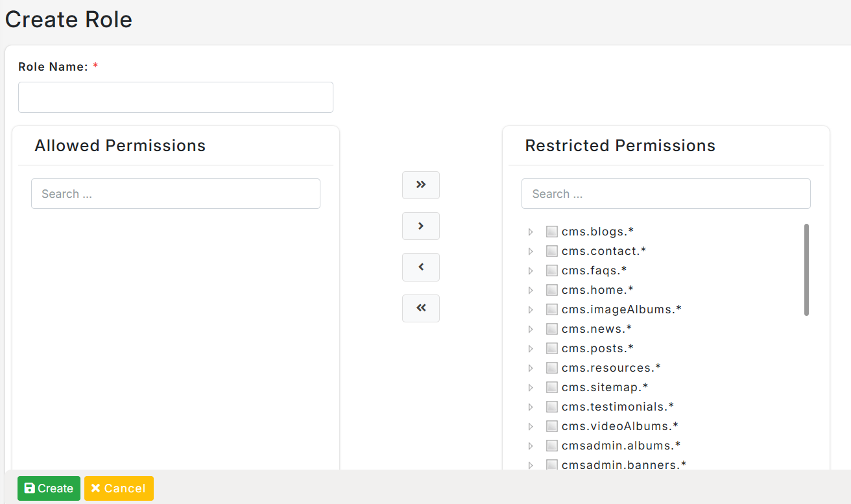This screenshot has height=504, width=851.
Task: Expand the cms.blogs.* tree node
Action: point(531,232)
